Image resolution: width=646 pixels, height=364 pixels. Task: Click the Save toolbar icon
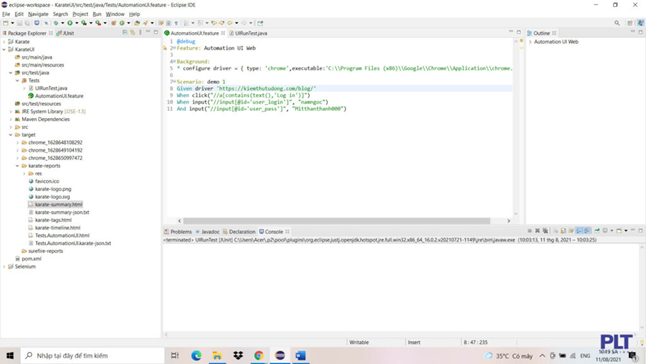[19, 23]
